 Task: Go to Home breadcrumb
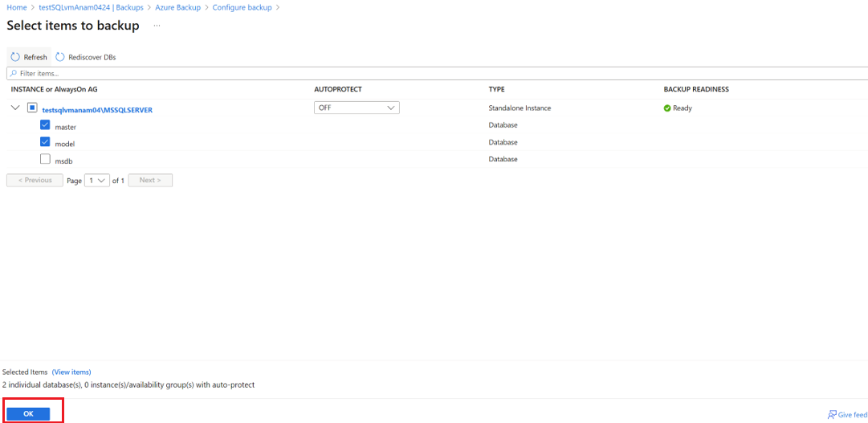coord(16,7)
